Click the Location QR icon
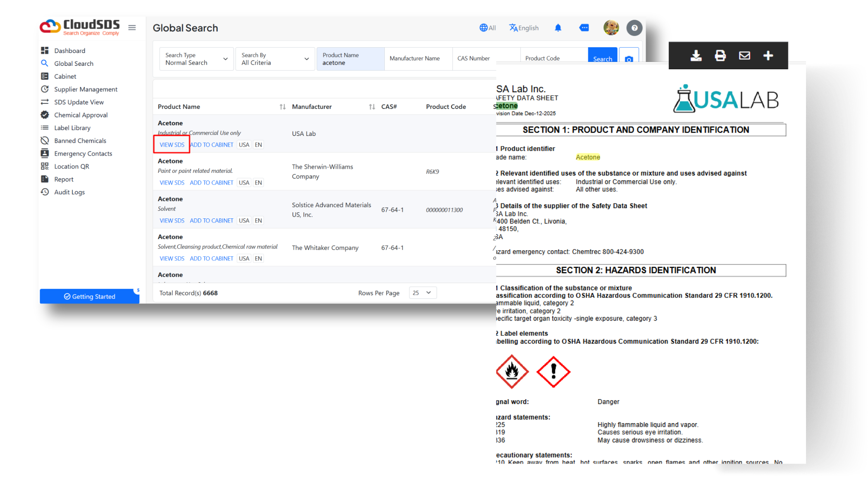The height and width of the screenshot is (488, 868). coord(45,166)
